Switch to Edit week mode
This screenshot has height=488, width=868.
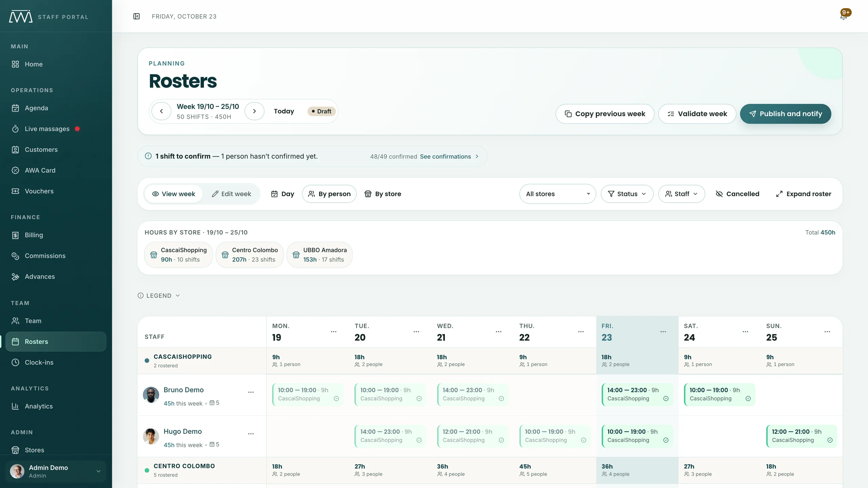pyautogui.click(x=231, y=194)
